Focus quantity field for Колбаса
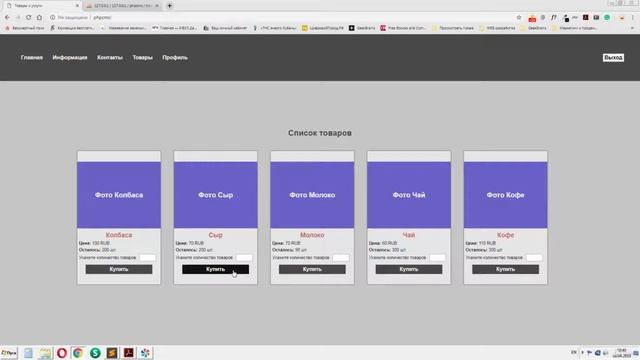The height and width of the screenshot is (360, 640). [x=147, y=258]
